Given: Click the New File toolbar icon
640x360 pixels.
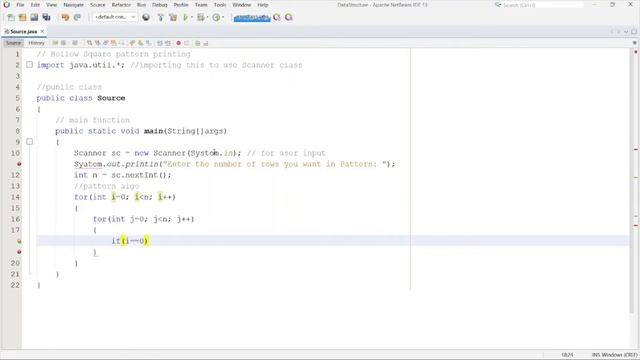Looking at the screenshot, I should pos(11,17).
